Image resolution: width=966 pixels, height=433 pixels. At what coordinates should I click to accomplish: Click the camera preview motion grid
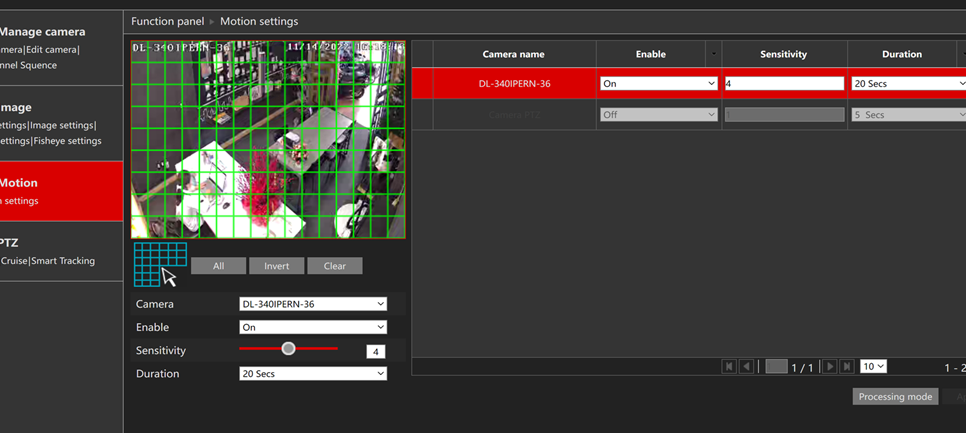(268, 140)
